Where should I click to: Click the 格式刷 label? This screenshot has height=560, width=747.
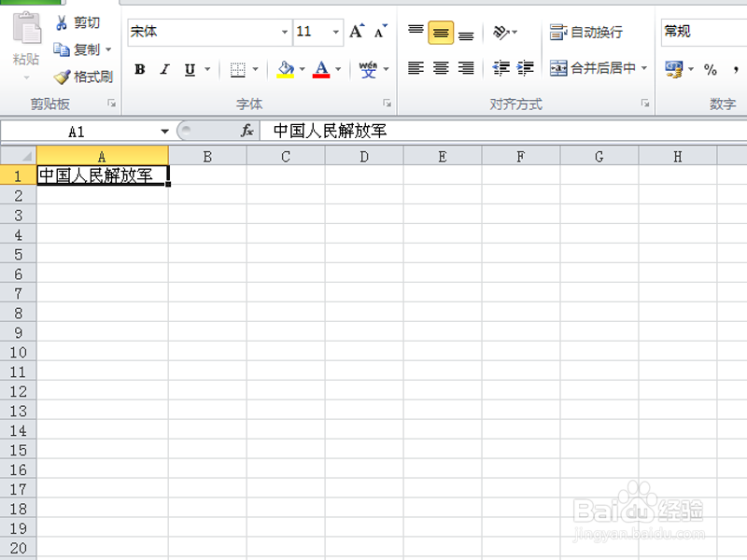coord(92,77)
